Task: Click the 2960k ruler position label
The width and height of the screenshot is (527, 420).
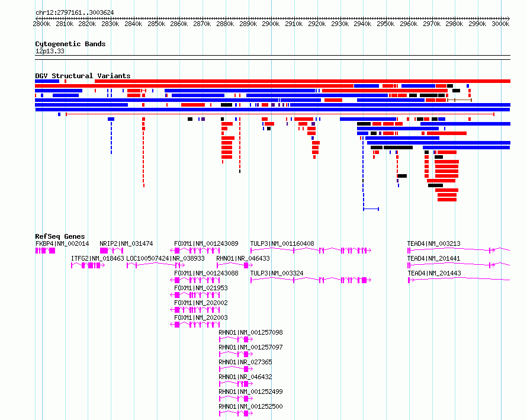Action: tap(409, 24)
